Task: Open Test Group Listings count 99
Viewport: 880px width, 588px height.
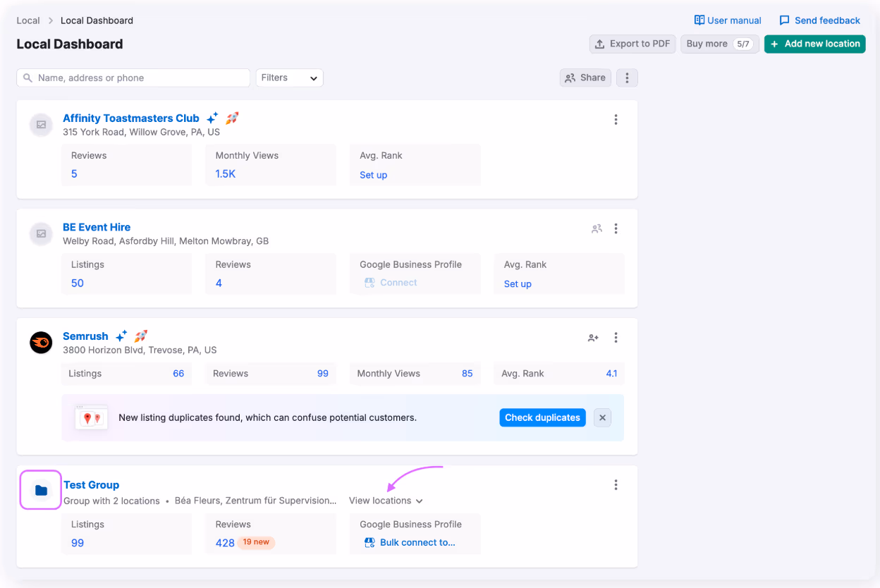Action: pos(78,543)
